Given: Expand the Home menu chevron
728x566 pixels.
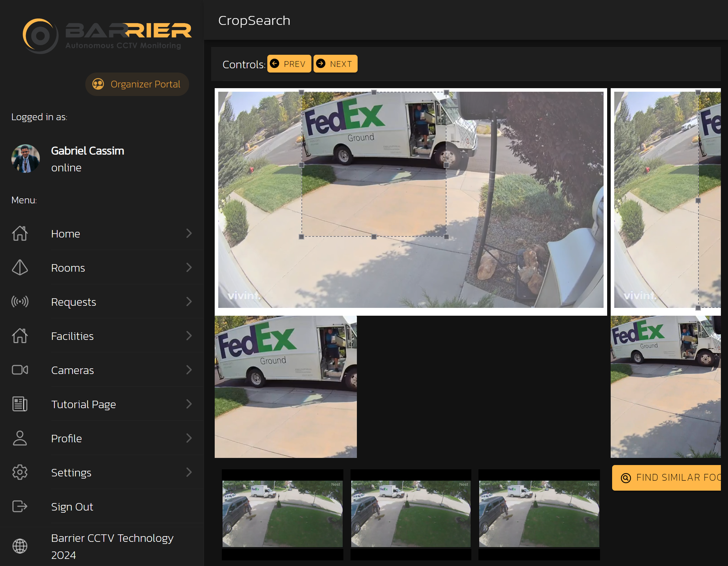Looking at the screenshot, I should 189,234.
